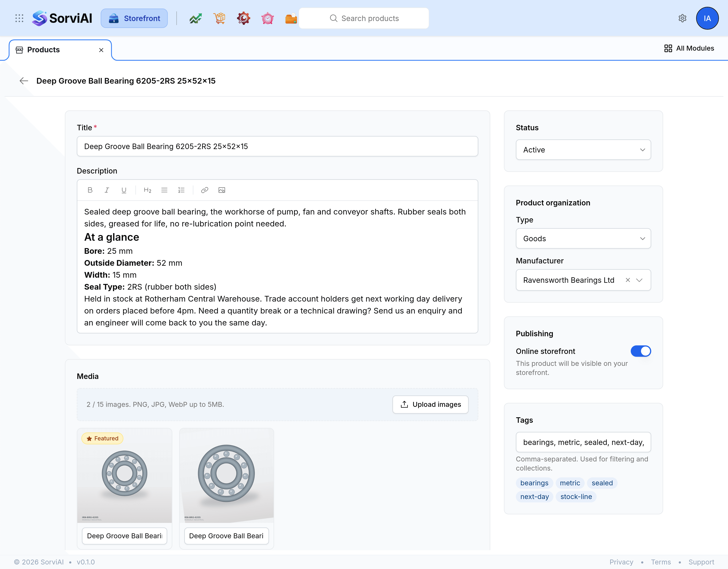The image size is (728, 569).
Task: Apply bold formatting in description
Action: [x=90, y=190]
